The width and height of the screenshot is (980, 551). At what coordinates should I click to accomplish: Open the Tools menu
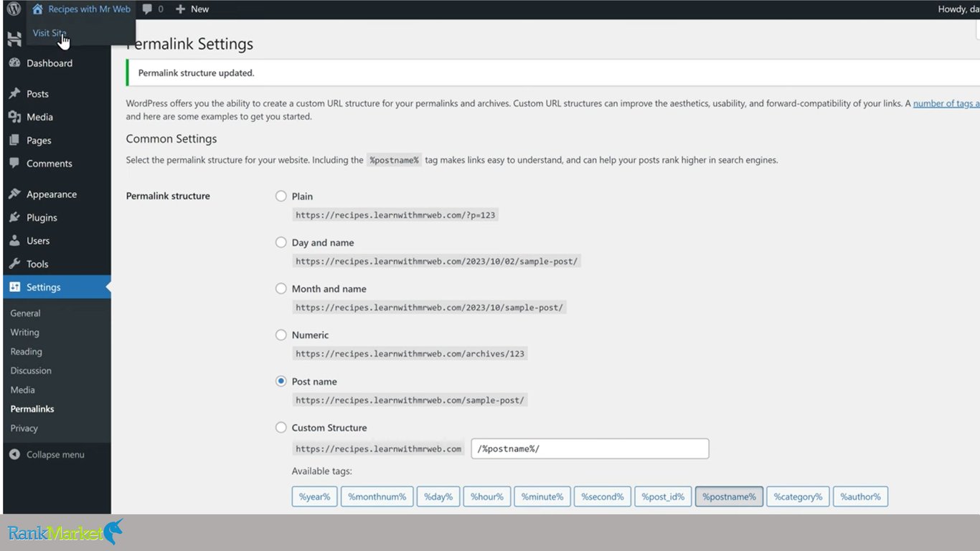[x=37, y=264]
